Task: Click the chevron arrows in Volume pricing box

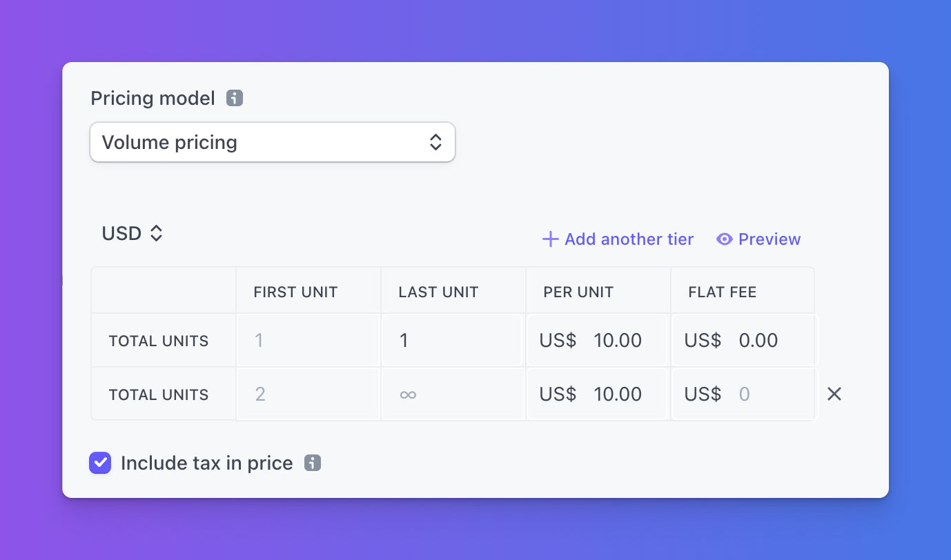Action: tap(435, 142)
